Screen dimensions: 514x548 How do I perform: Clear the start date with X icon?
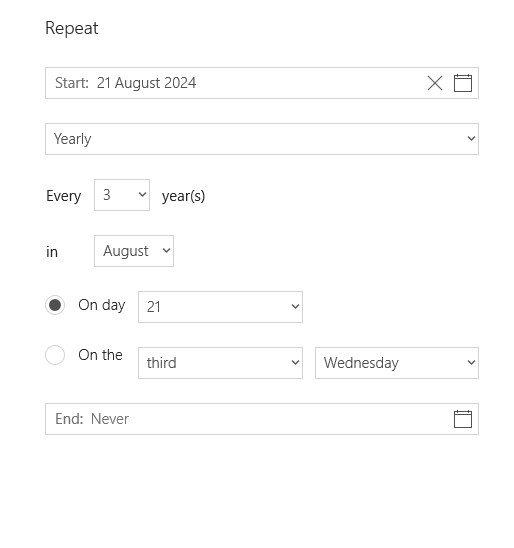click(x=435, y=83)
